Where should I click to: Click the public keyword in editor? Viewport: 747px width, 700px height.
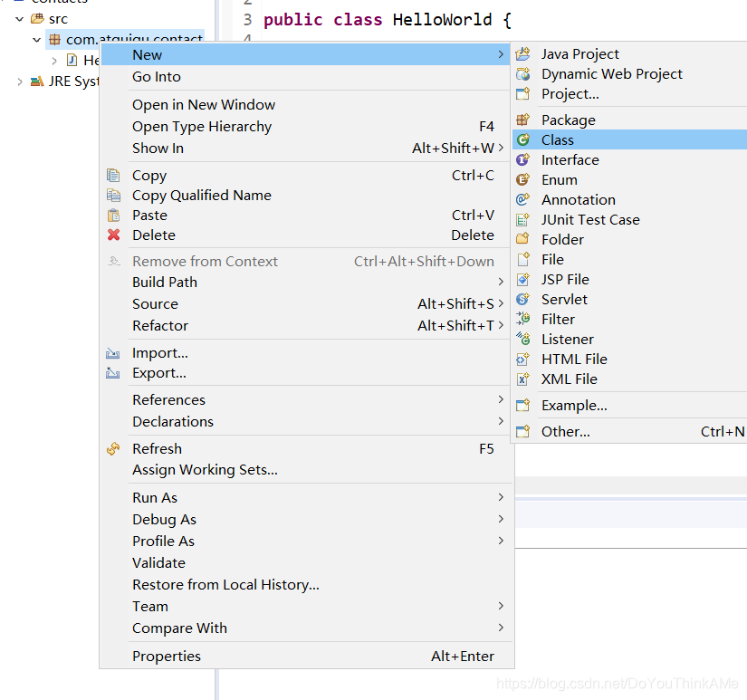[293, 20]
